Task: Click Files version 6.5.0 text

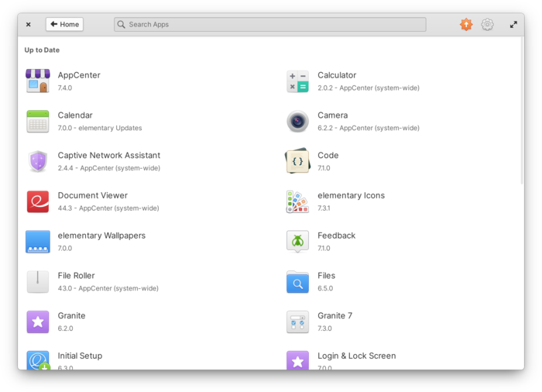Action: 325,288
